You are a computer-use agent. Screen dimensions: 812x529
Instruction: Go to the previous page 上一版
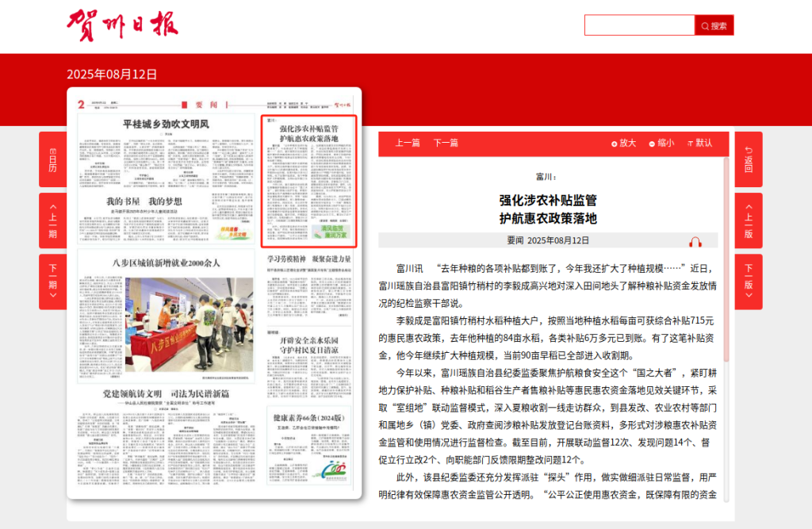tap(748, 220)
